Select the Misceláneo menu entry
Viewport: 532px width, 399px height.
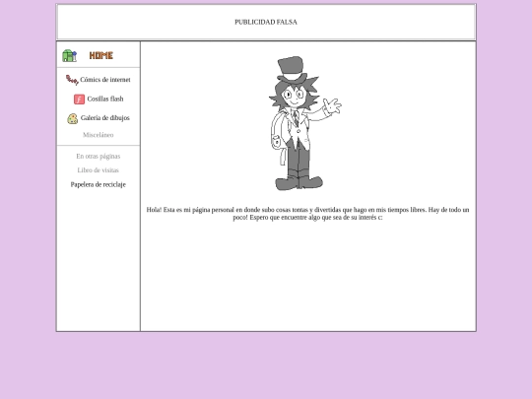click(99, 135)
